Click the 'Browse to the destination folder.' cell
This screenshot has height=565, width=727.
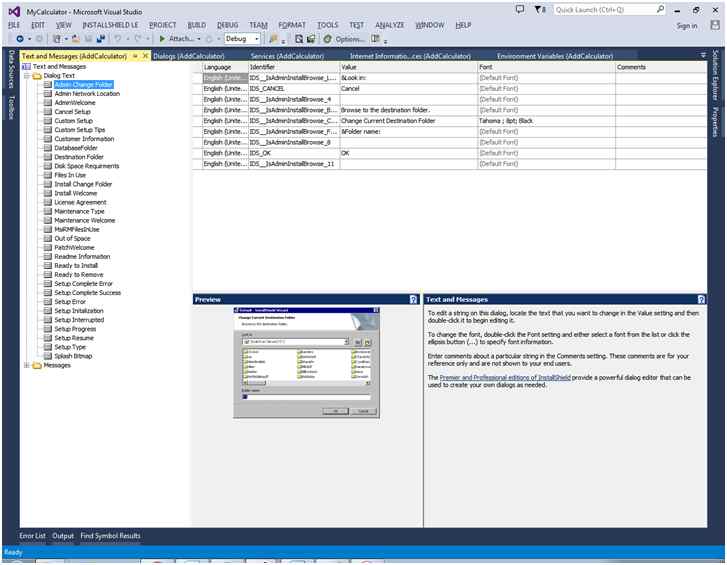click(x=408, y=110)
